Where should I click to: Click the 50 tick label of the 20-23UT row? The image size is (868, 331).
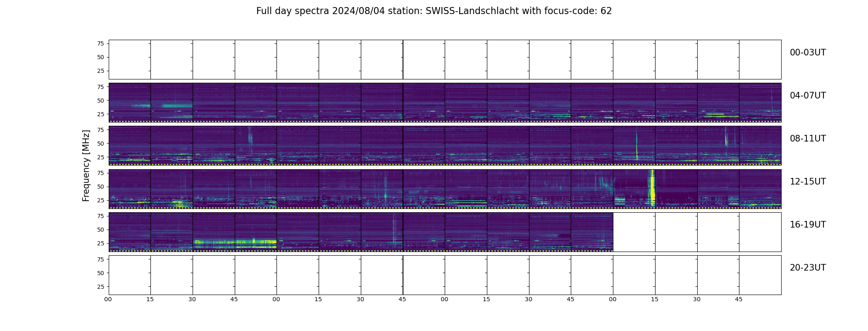(x=100, y=273)
